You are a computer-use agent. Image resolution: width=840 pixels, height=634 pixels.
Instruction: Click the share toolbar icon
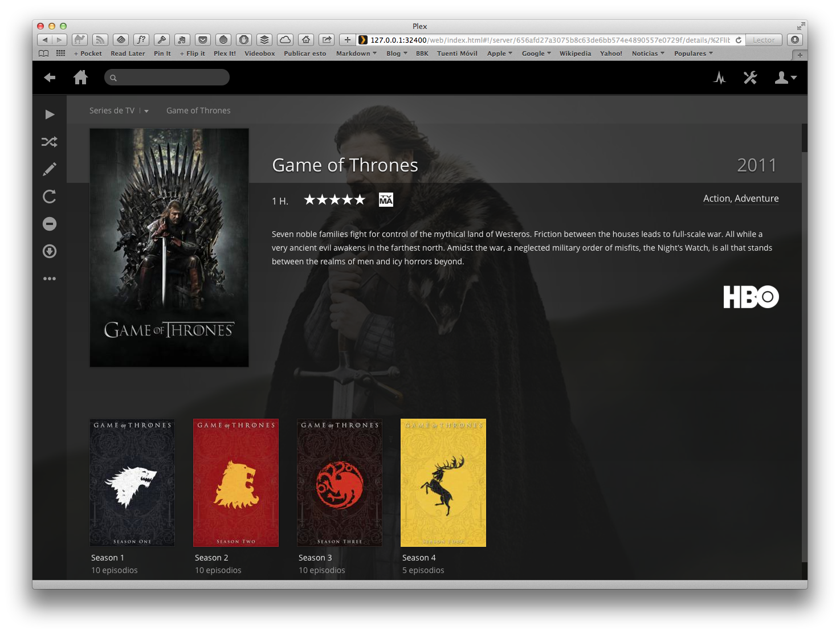click(x=327, y=40)
